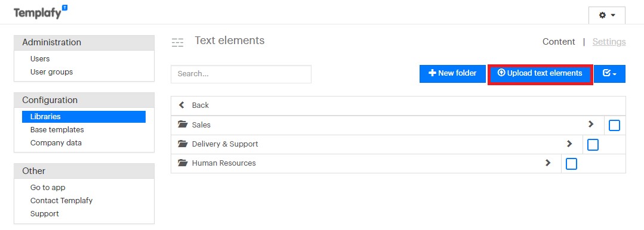Open the select-all checkmark dropdown
This screenshot has width=644, height=230.
[x=609, y=74]
